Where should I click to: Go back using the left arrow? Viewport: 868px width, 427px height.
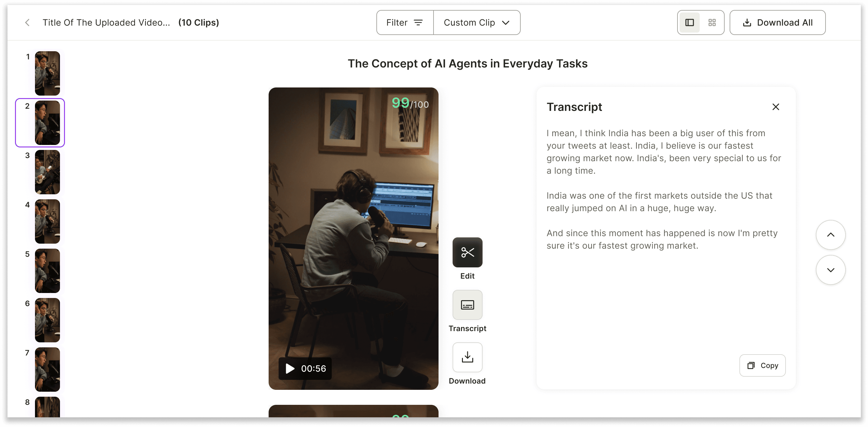tap(27, 22)
